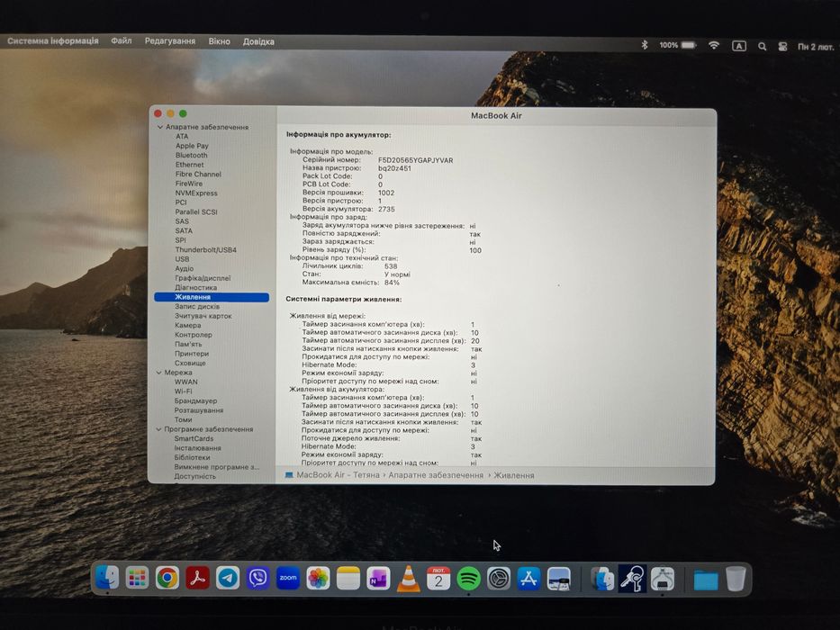Viewport: 840px width, 630px height.
Task: Open System Preferences from the dock
Action: point(499,579)
